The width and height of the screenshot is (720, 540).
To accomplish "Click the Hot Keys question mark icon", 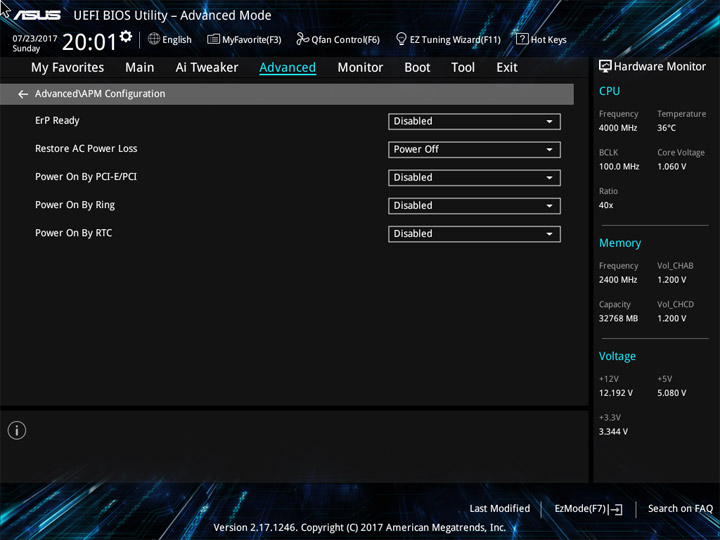I will pos(522,39).
